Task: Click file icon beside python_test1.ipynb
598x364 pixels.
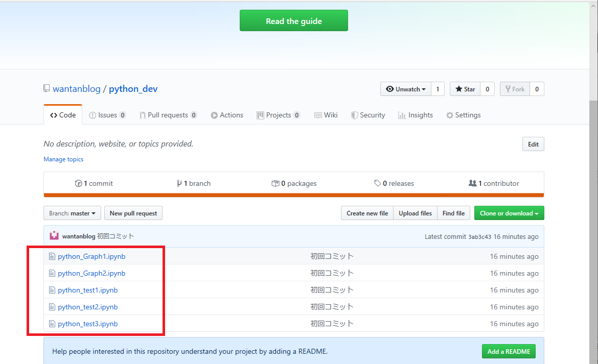Action: [52, 290]
